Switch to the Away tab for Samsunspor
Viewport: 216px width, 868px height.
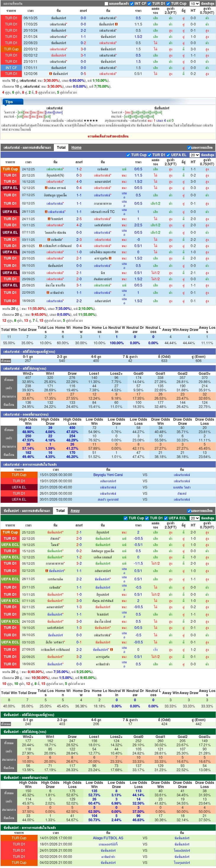(75, 511)
